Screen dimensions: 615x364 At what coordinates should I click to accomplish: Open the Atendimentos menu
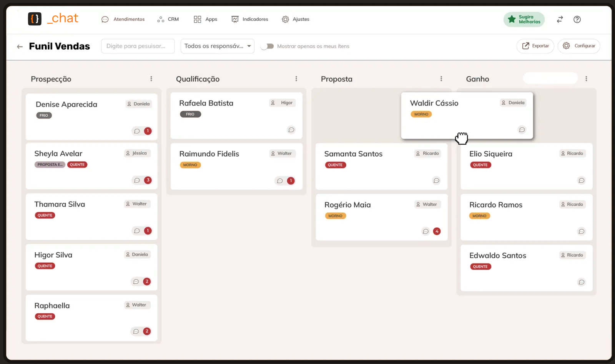123,19
